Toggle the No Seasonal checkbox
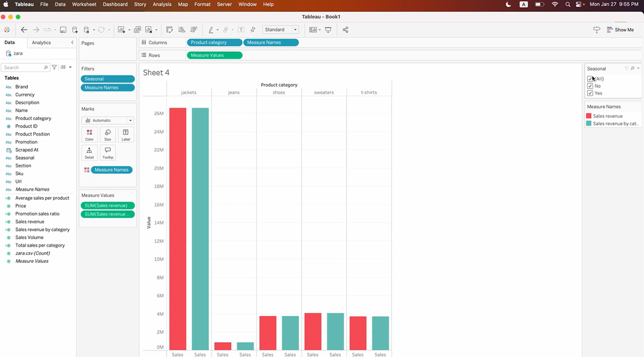This screenshot has height=357, width=644. [x=590, y=86]
